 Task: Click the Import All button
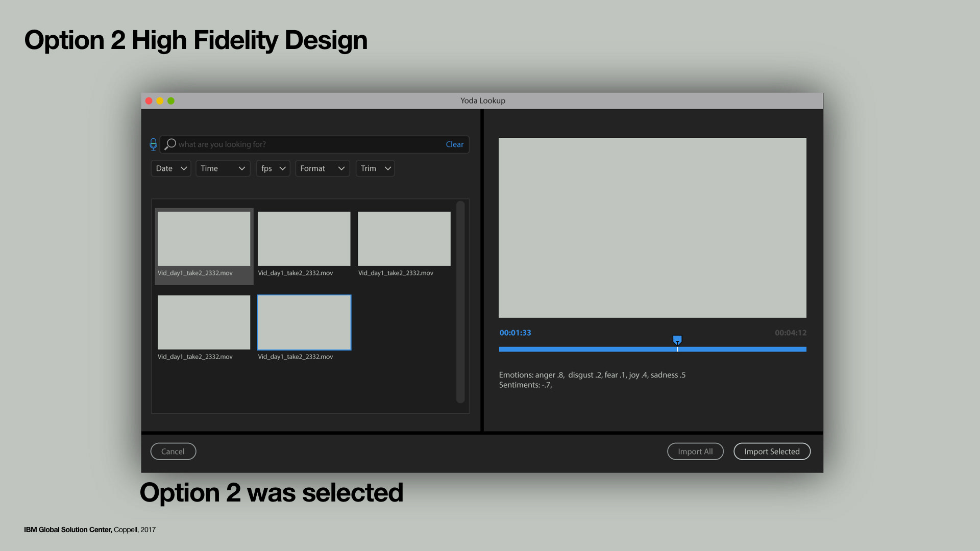click(x=695, y=452)
